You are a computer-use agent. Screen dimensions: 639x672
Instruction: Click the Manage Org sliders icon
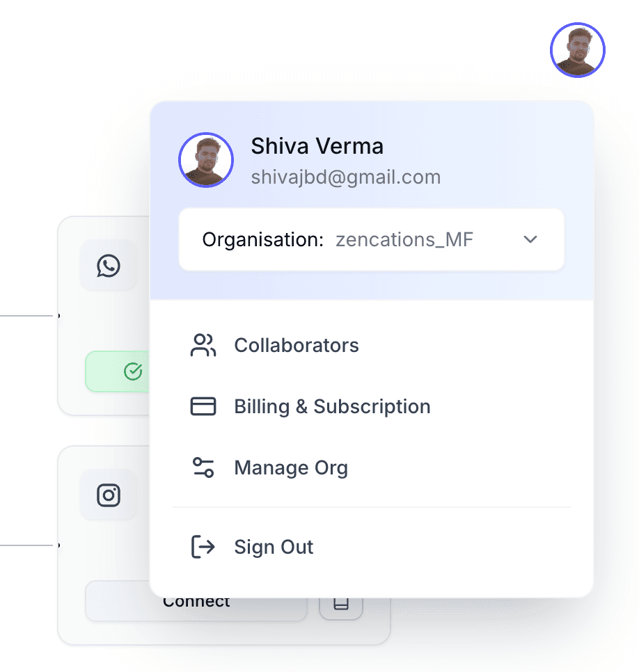(203, 467)
